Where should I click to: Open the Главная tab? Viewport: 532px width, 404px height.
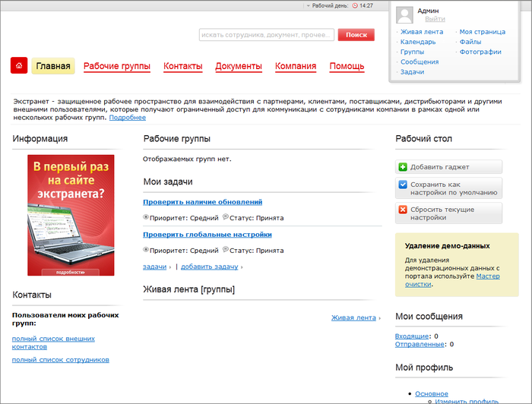click(x=53, y=66)
